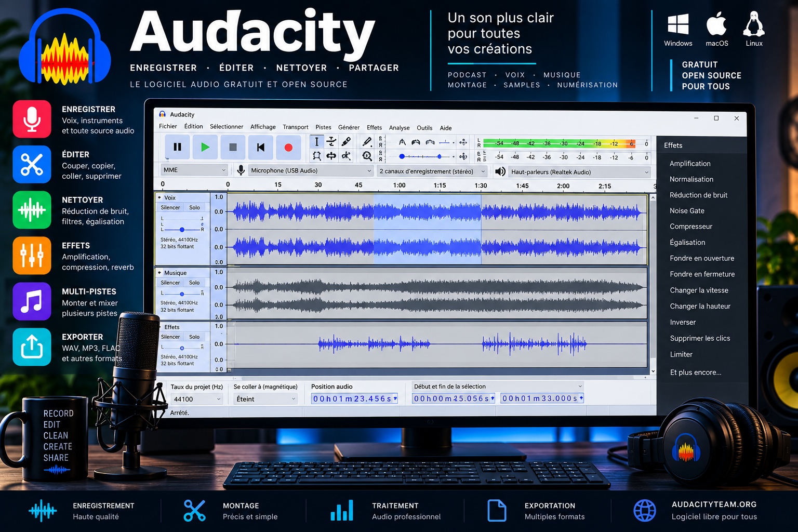Start recording with the red Record button
The image size is (798, 532).
[288, 147]
